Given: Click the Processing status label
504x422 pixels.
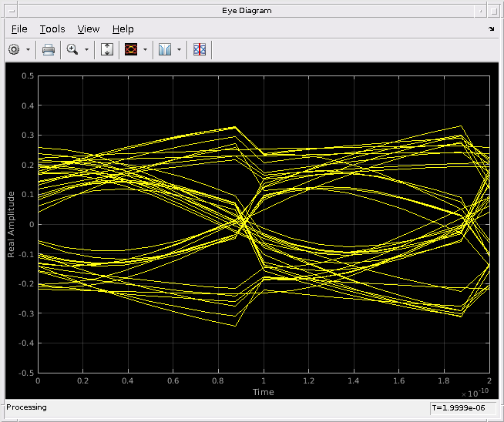Looking at the screenshot, I should [x=27, y=407].
